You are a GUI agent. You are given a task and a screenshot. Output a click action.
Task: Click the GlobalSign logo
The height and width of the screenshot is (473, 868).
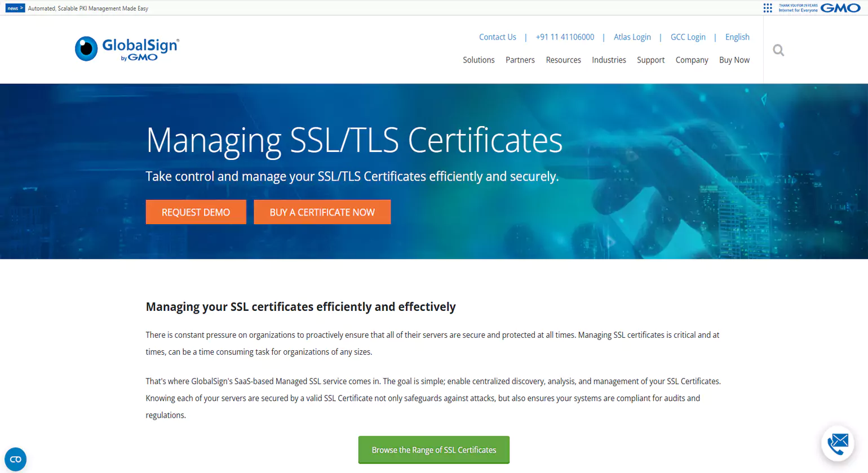tap(127, 49)
